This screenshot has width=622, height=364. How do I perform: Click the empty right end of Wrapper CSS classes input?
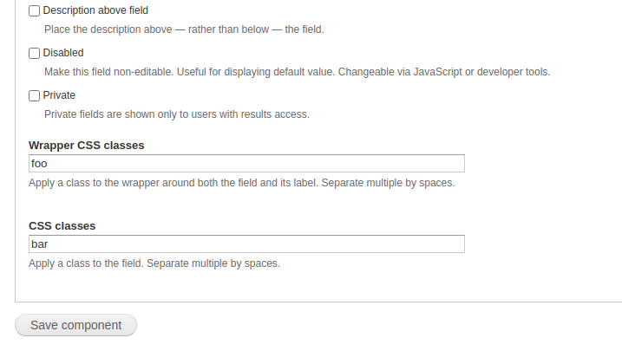click(442, 164)
